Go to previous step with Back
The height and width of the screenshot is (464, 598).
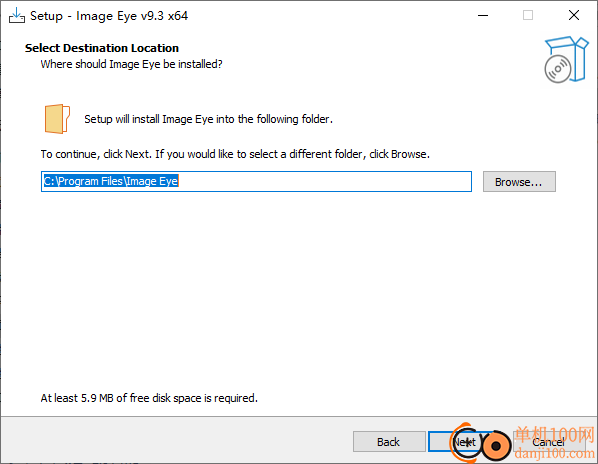coord(389,442)
